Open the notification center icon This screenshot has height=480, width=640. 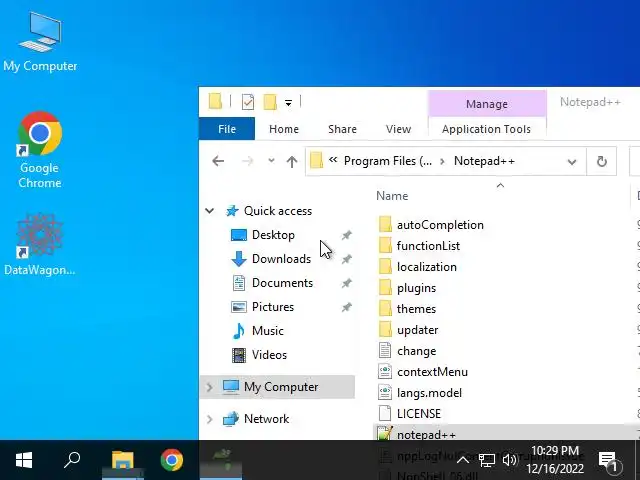[610, 461]
